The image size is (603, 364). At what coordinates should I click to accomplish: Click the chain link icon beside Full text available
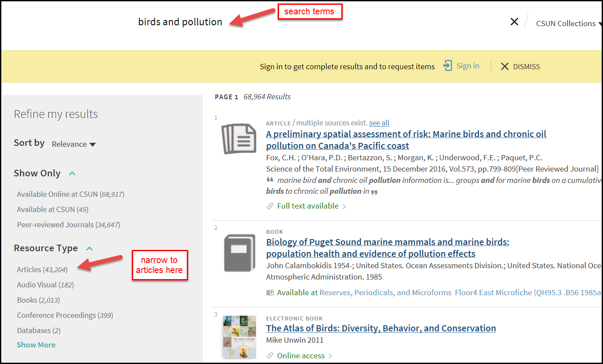[270, 206]
